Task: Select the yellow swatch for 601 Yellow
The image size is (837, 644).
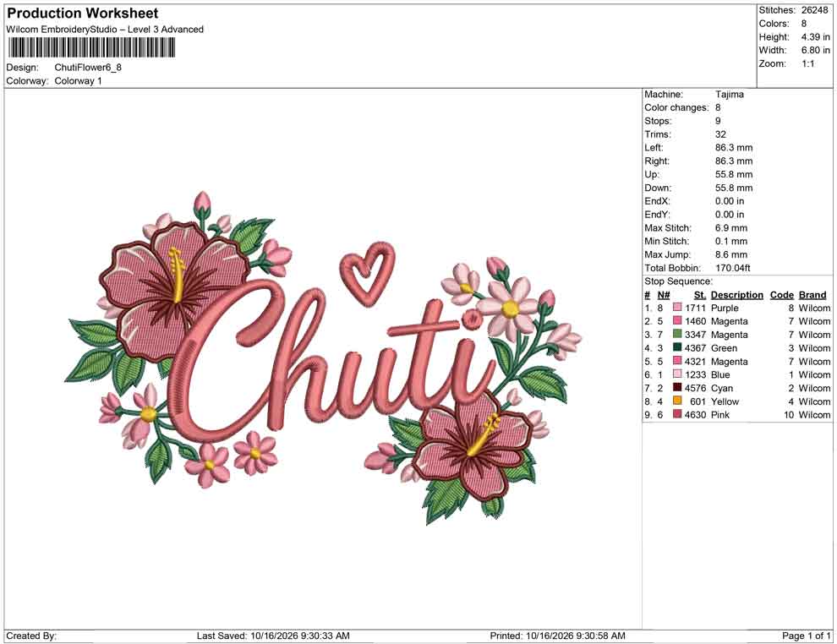Action: pyautogui.click(x=677, y=401)
